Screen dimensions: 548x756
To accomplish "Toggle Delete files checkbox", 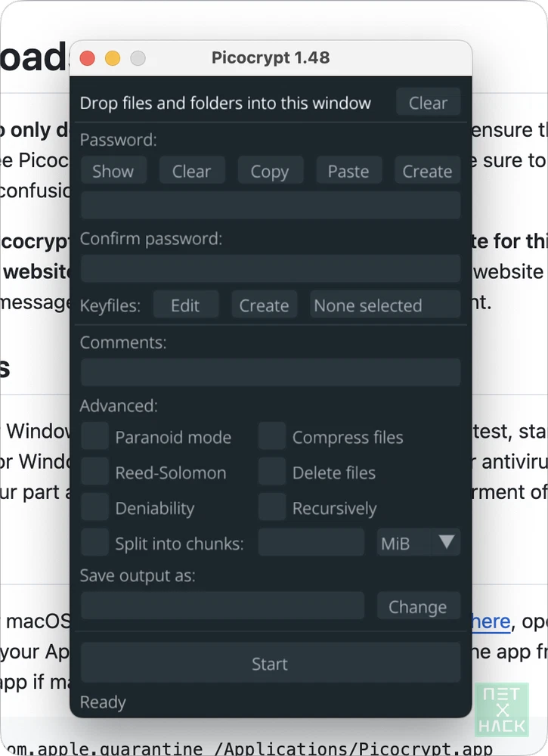I will (x=272, y=472).
